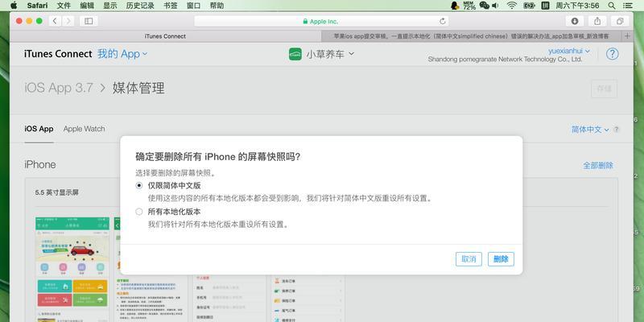Open Safari downloads button
This screenshot has width=644, height=322.
575,21
